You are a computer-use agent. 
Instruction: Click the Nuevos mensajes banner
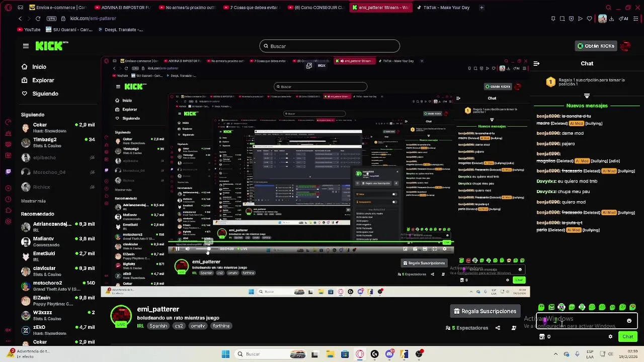587,106
